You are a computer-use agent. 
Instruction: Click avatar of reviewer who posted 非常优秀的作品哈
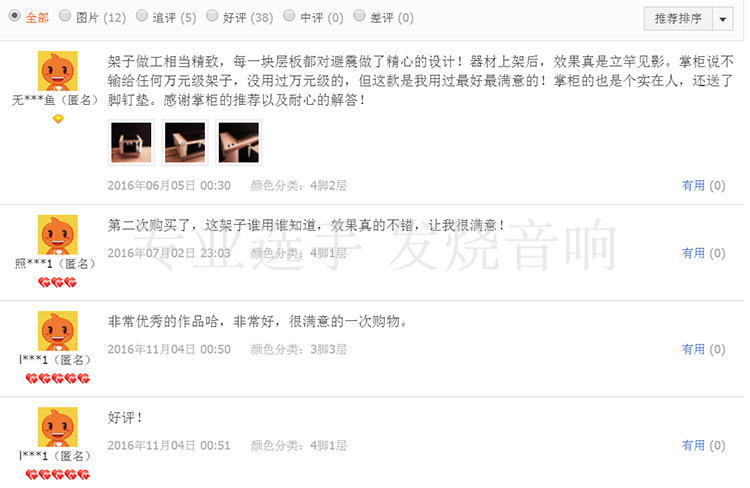pos(57,331)
